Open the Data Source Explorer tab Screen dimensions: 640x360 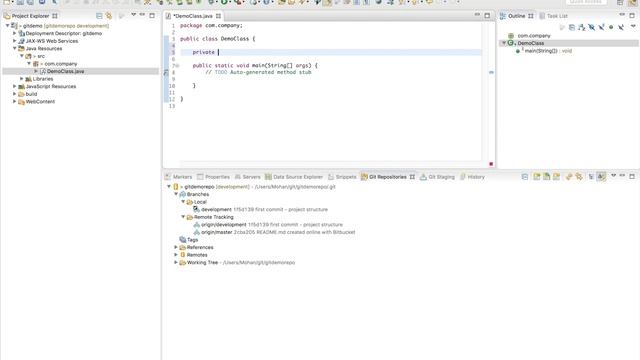click(x=294, y=177)
